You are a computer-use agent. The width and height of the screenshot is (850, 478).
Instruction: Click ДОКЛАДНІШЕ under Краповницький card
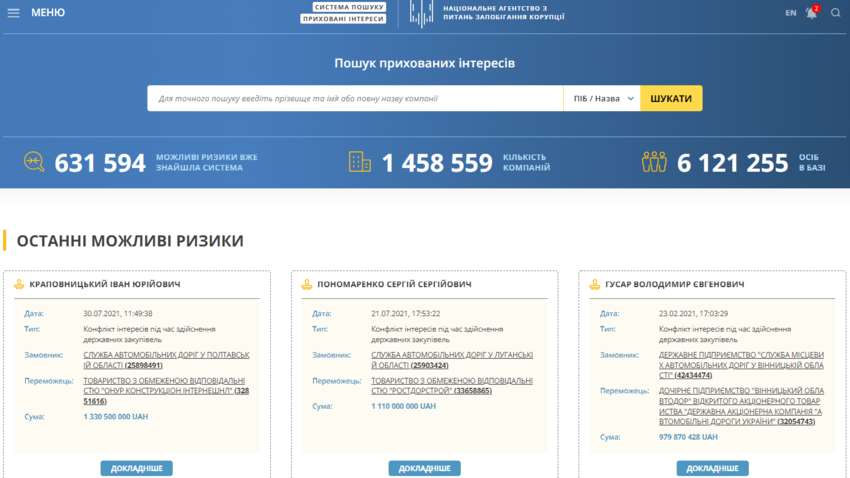coord(136,468)
